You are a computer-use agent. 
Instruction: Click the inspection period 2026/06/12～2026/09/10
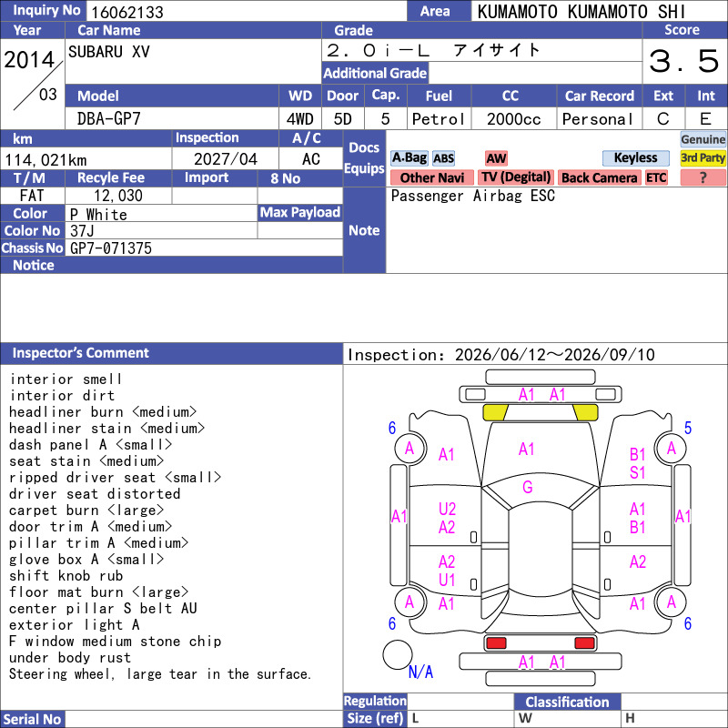(555, 355)
